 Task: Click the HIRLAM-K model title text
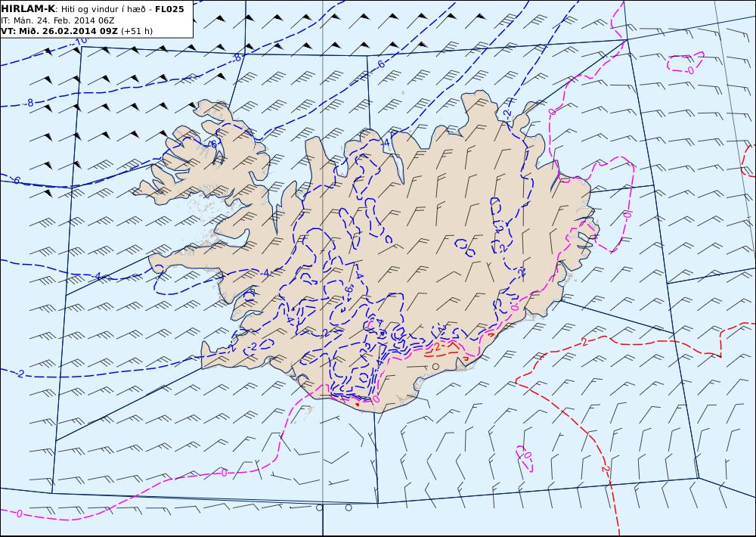pos(29,9)
